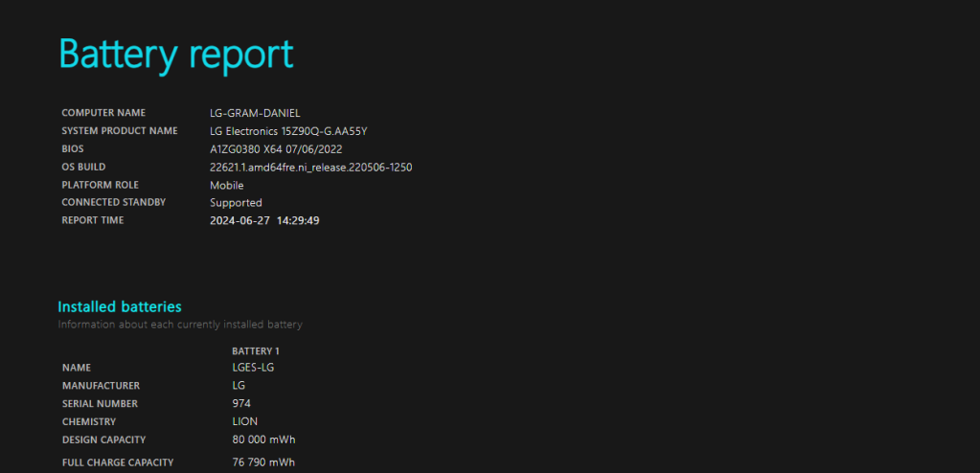Click the BATTERY 1 column header

click(256, 351)
